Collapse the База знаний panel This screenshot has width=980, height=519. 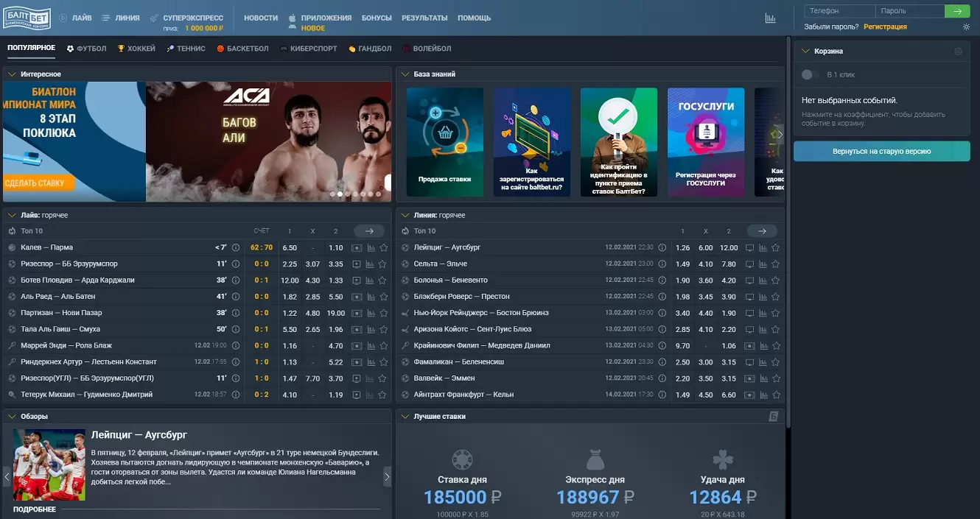[405, 74]
